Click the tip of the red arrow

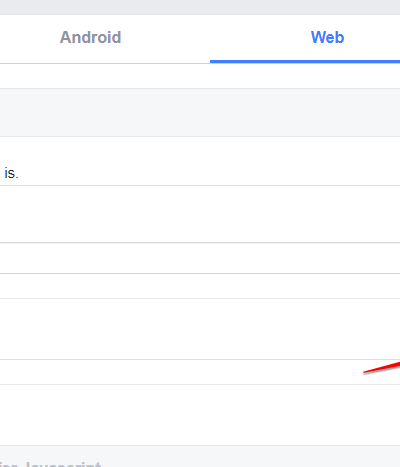tap(364, 372)
